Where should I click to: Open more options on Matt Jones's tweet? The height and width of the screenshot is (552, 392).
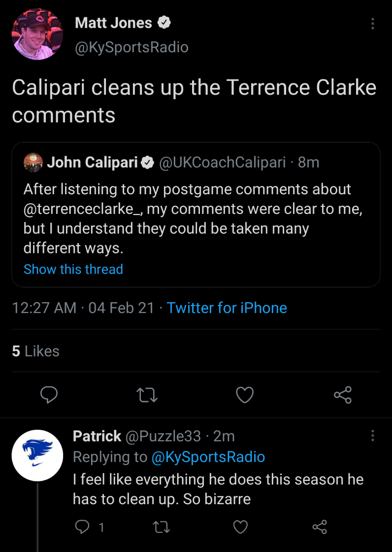click(x=372, y=23)
